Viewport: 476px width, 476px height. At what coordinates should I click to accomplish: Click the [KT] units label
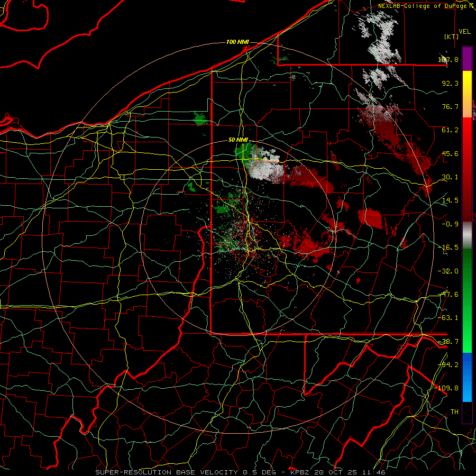click(452, 36)
